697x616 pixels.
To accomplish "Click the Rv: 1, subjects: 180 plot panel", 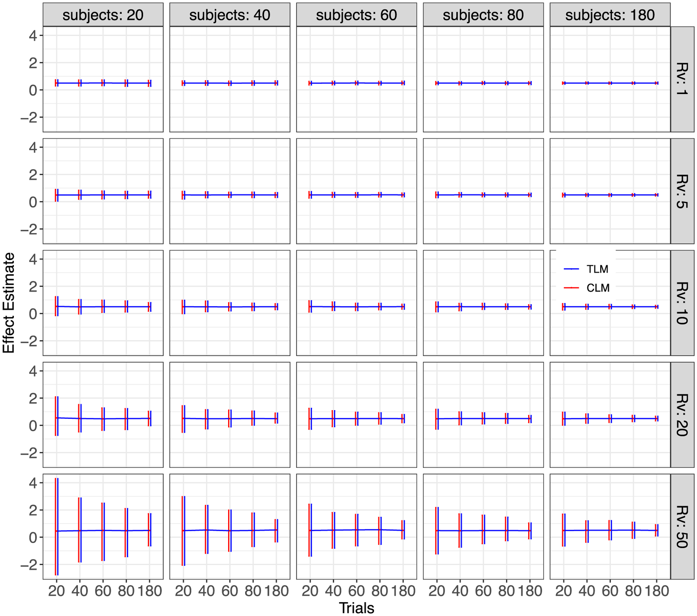I will [x=610, y=79].
